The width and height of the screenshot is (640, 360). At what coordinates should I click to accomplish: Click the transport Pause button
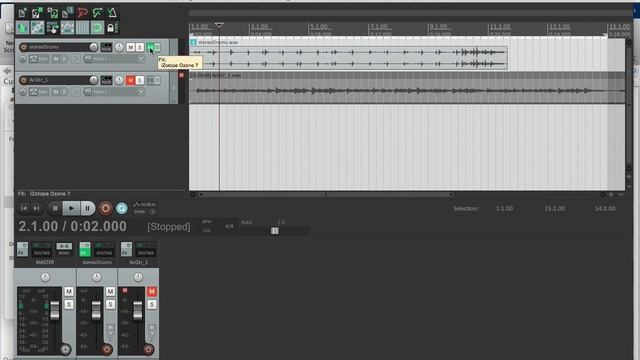(87, 208)
